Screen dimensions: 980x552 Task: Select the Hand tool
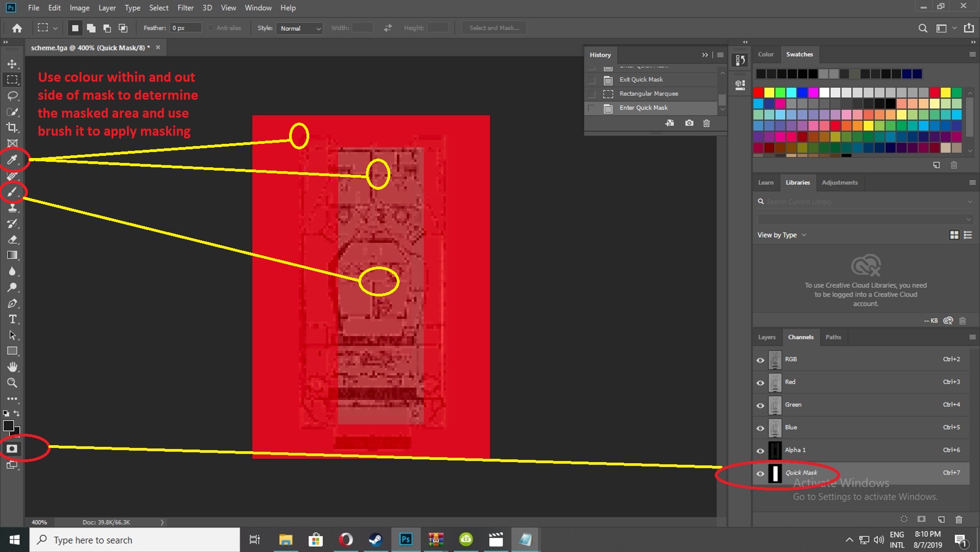pyautogui.click(x=12, y=367)
